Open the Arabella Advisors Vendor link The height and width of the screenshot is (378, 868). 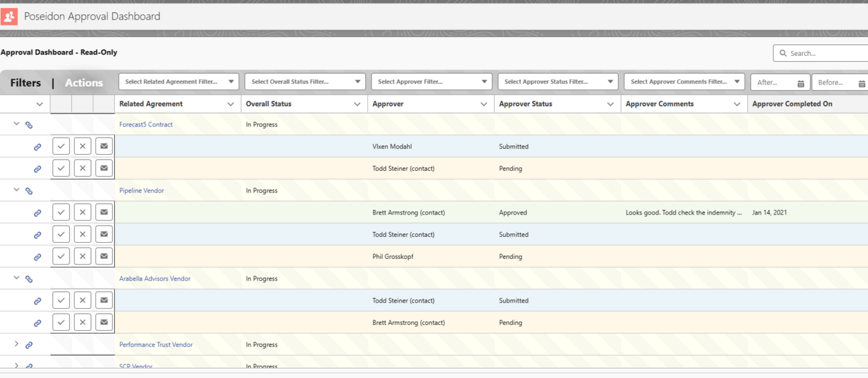tap(155, 278)
